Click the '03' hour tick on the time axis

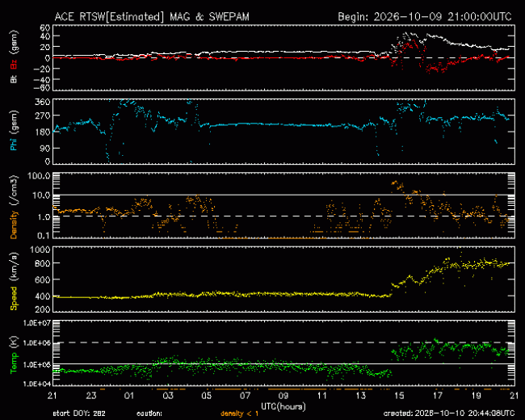[x=168, y=396]
